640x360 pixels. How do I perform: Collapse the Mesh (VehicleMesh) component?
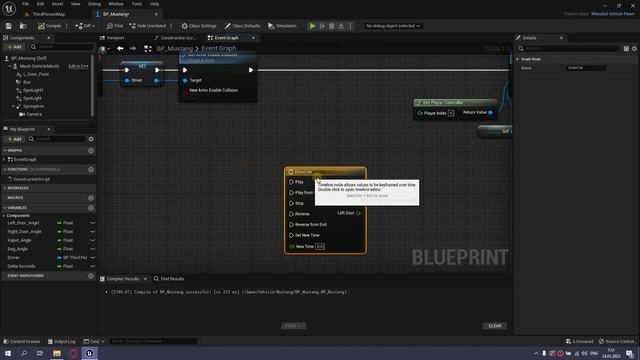10,66
